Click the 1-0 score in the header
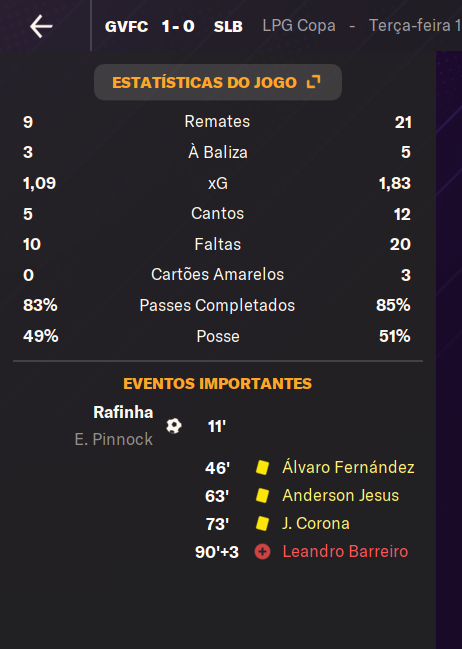This screenshot has width=462, height=649. (x=178, y=26)
